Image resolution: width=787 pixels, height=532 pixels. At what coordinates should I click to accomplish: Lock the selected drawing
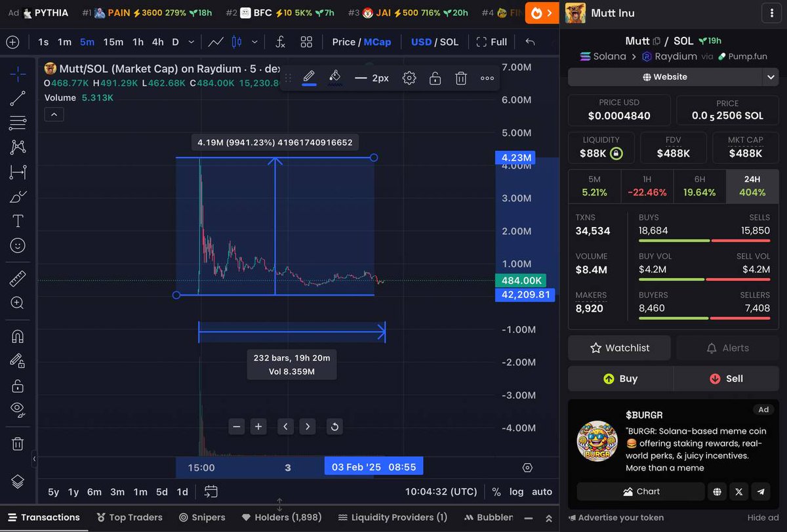(435, 78)
